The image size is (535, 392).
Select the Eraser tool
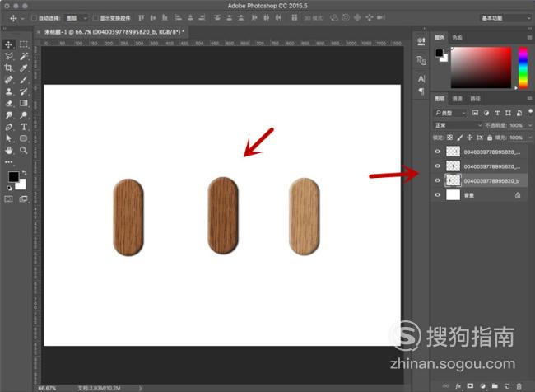coord(8,103)
